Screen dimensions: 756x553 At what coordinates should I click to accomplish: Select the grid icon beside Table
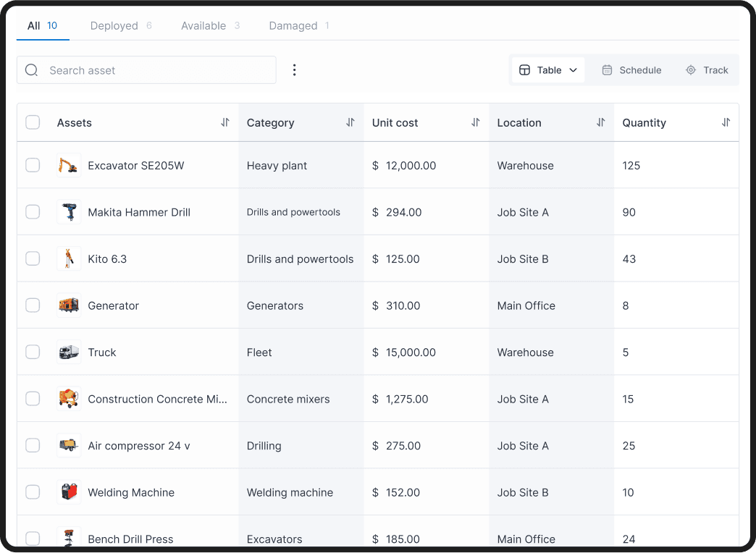coord(524,69)
